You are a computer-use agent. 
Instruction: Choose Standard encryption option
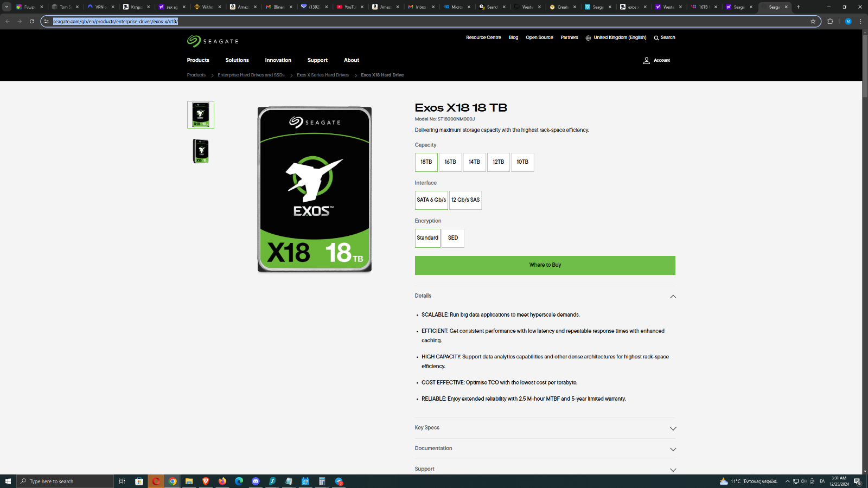pyautogui.click(x=427, y=238)
